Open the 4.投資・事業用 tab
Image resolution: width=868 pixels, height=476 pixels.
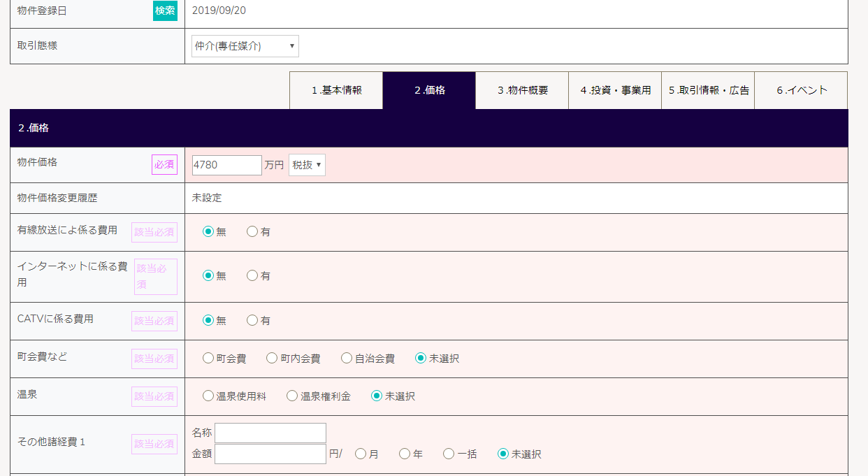point(615,90)
